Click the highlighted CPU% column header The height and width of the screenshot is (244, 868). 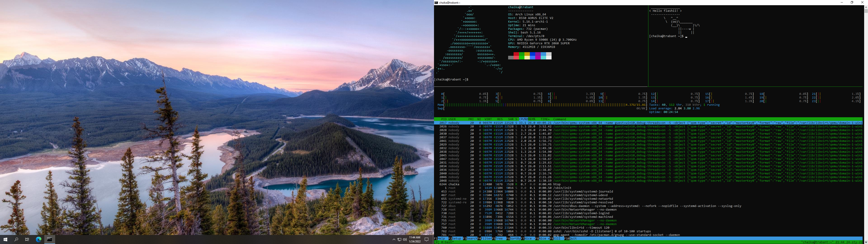pos(523,119)
